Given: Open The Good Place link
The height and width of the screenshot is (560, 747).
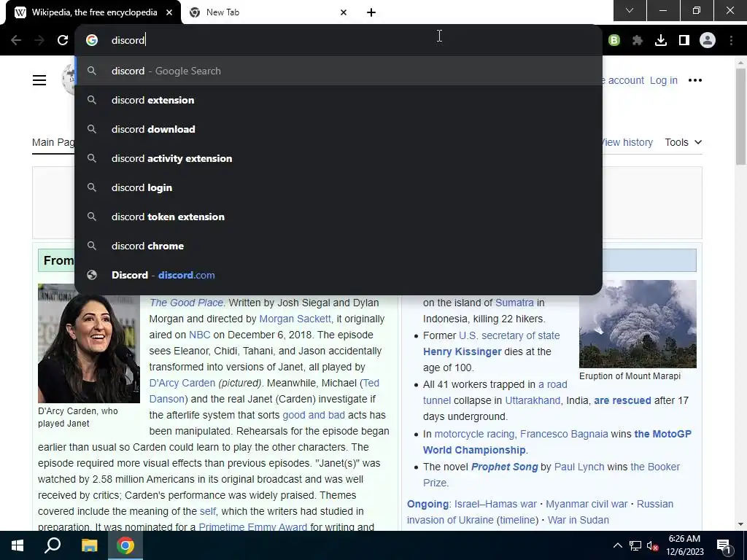Looking at the screenshot, I should coord(186,303).
